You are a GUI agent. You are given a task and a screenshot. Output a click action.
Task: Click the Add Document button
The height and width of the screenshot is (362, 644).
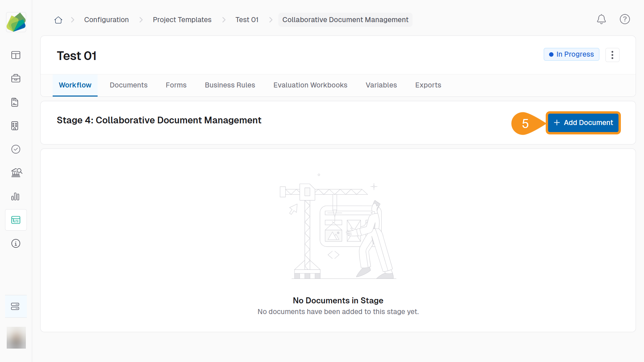point(583,123)
